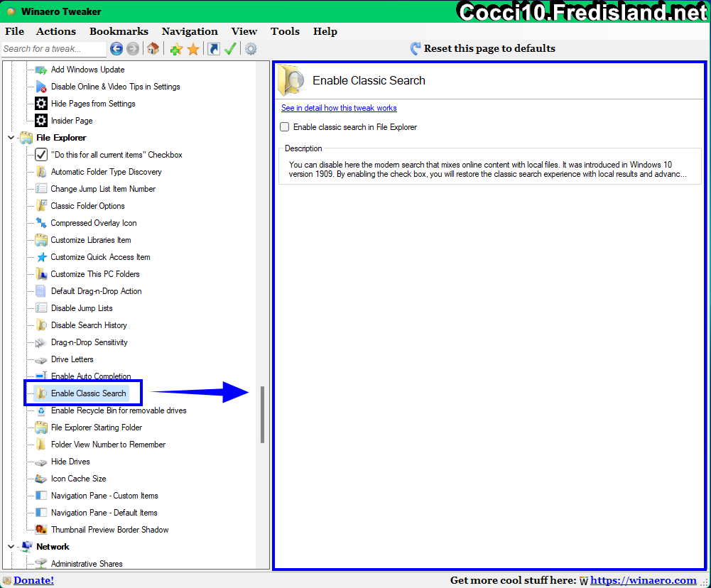711x588 pixels.
Task: Click the Forward navigation arrow icon
Action: 133,48
